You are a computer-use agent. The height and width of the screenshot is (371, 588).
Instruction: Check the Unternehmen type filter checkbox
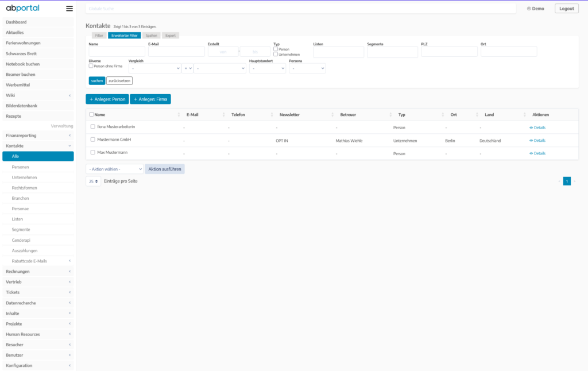pos(276,55)
